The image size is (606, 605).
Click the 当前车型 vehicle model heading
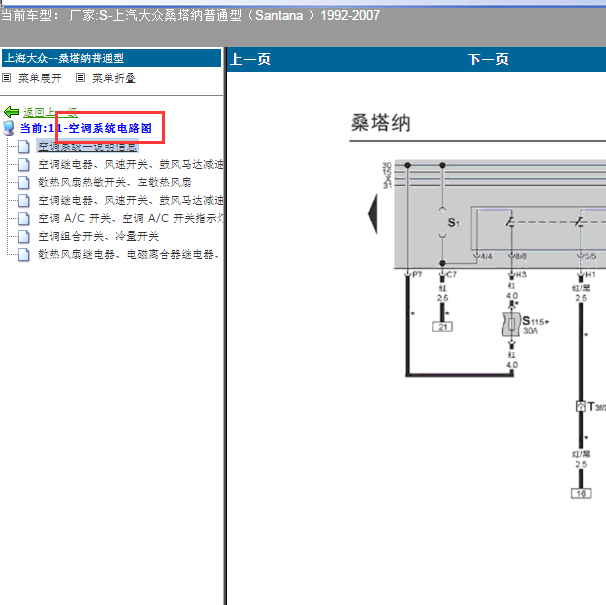(190, 16)
